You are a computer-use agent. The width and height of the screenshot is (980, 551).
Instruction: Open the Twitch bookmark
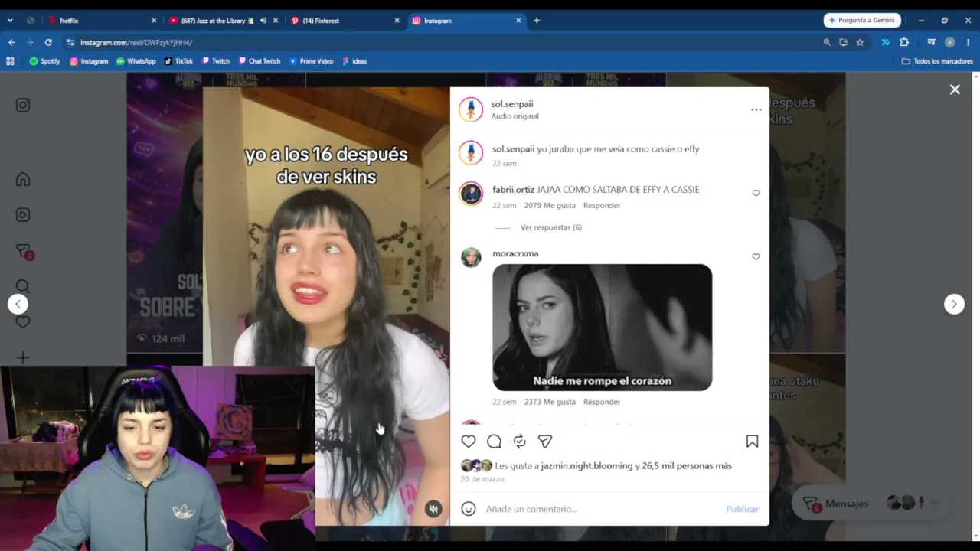coord(216,61)
